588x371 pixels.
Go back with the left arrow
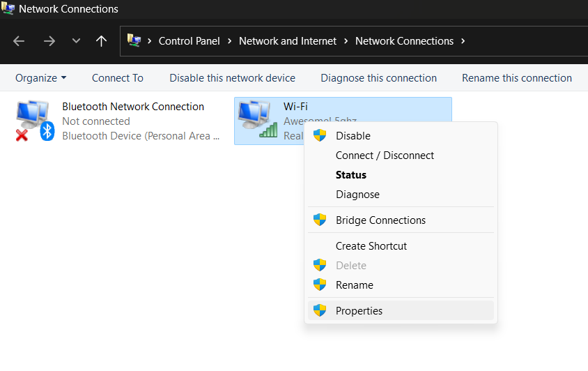(x=19, y=41)
